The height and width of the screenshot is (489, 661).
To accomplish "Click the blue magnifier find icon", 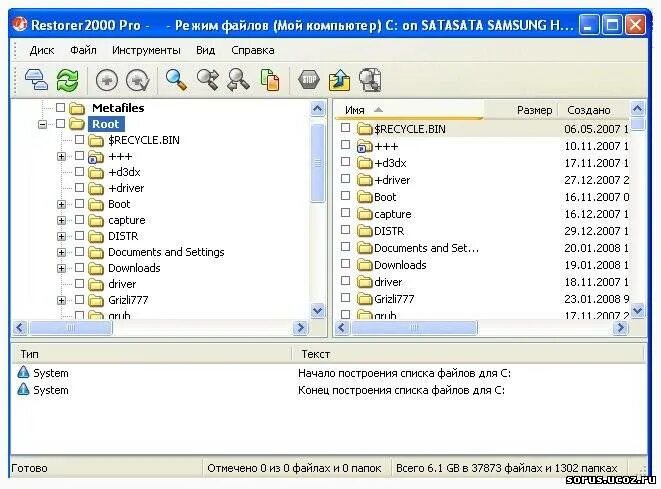I will (176, 80).
